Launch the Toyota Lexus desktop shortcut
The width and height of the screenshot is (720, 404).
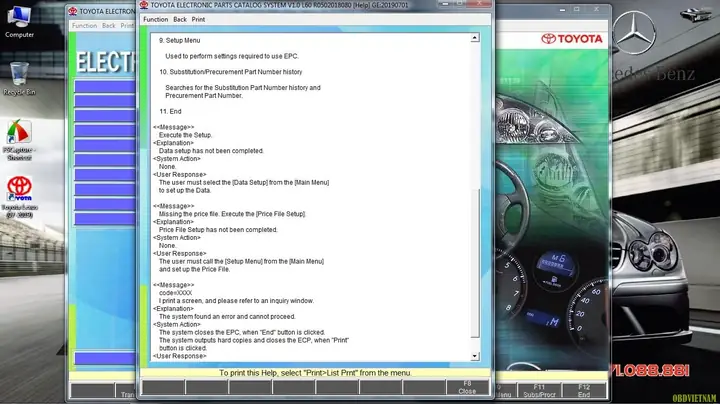pyautogui.click(x=19, y=197)
